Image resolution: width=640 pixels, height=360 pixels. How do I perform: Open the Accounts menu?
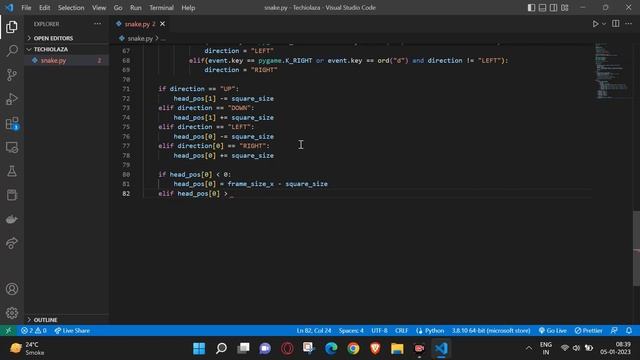pyautogui.click(x=12, y=289)
